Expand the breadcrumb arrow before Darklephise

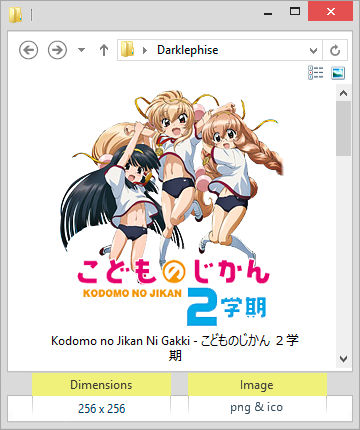pos(145,50)
